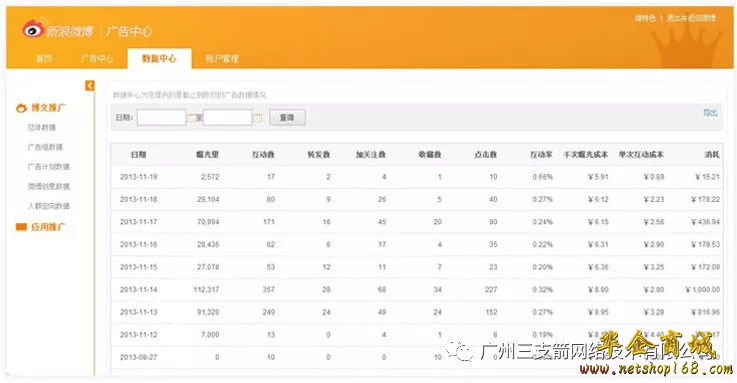Select the 2013-11-18 date cell
Screen dimensions: 737x383
tap(139, 200)
